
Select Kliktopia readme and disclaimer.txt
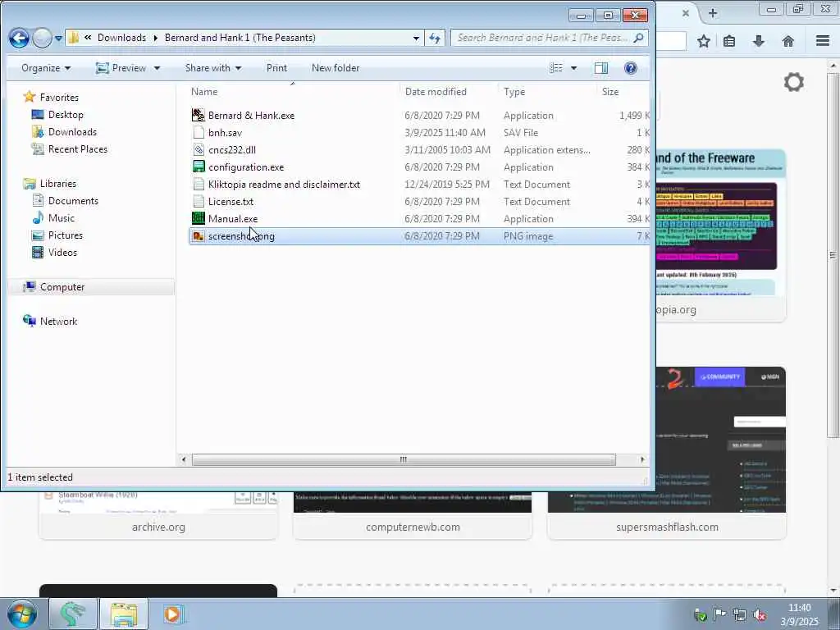pos(284,185)
